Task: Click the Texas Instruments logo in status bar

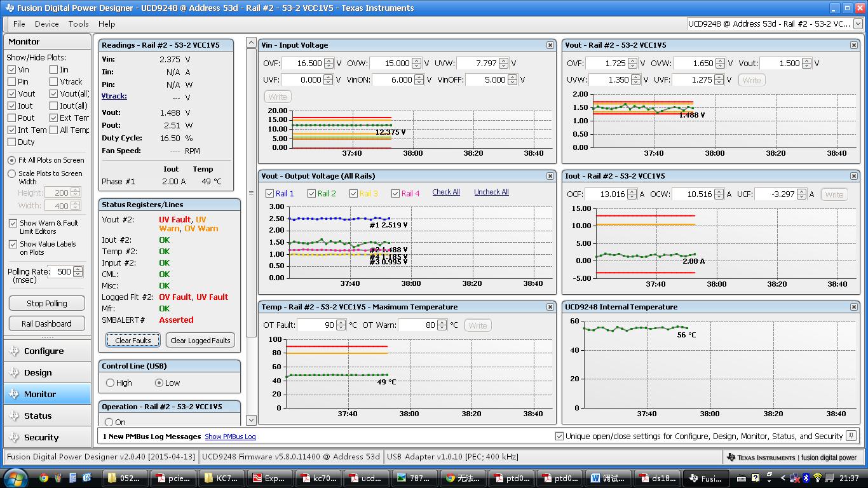Action: coord(792,457)
